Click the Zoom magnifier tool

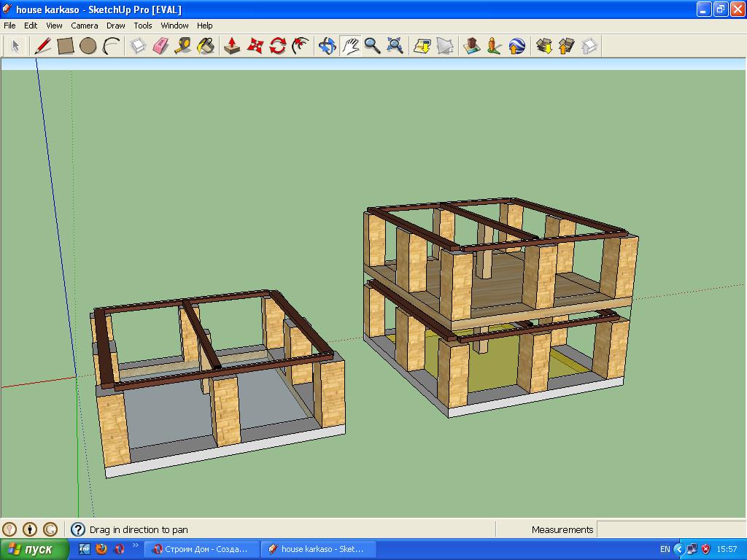pos(372,46)
